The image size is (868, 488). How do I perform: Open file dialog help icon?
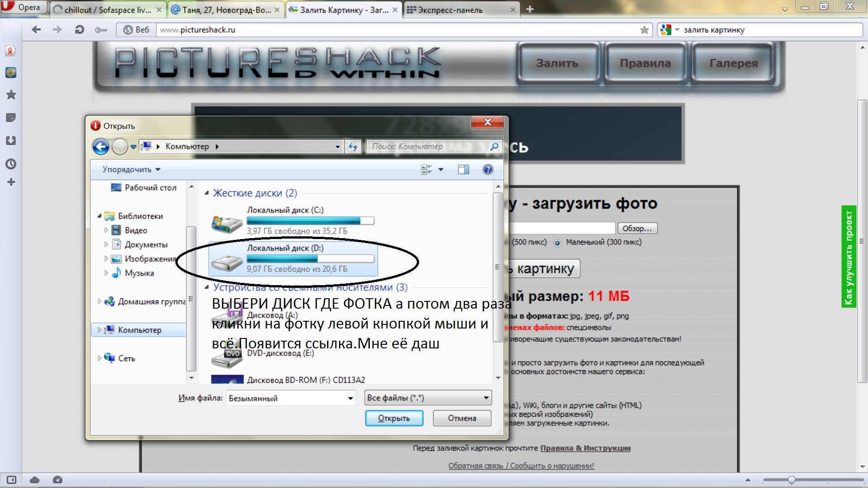(x=487, y=169)
